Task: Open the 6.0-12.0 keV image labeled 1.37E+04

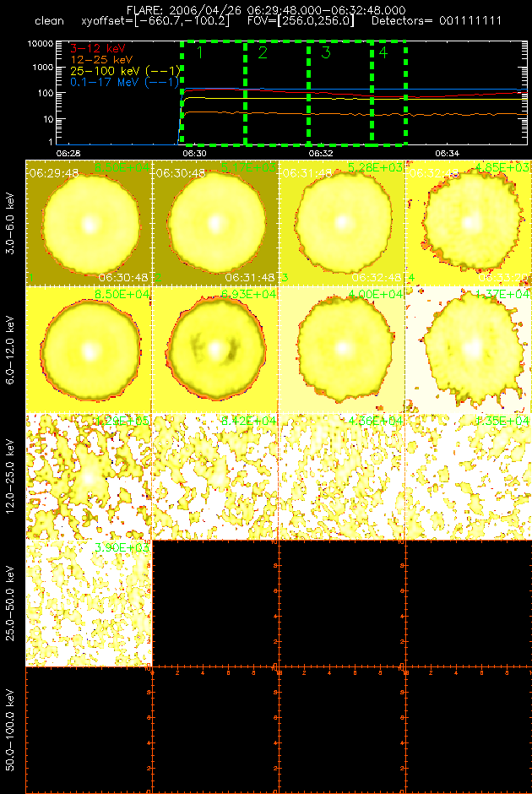Action: click(468, 350)
